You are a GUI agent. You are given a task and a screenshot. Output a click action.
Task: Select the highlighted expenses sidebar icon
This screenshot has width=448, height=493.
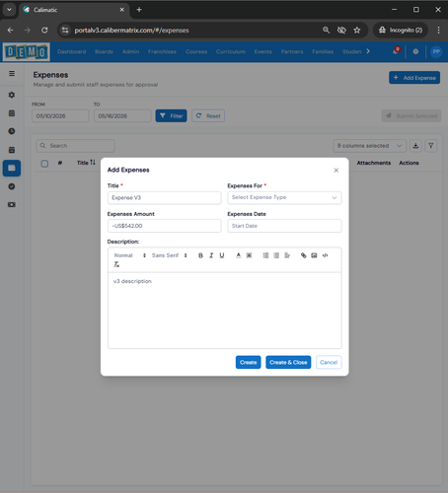12,169
